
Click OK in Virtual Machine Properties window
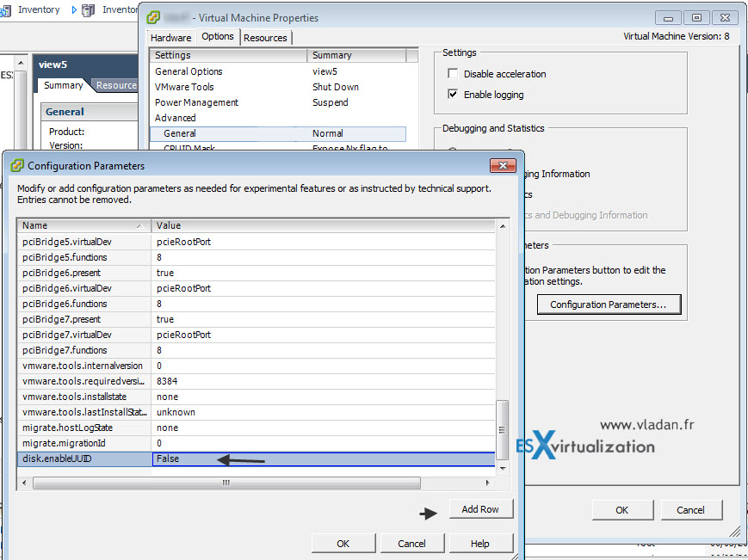point(622,510)
